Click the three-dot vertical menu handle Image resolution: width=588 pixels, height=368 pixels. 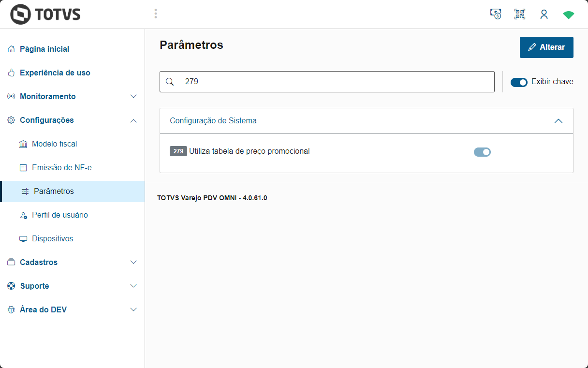click(x=156, y=14)
